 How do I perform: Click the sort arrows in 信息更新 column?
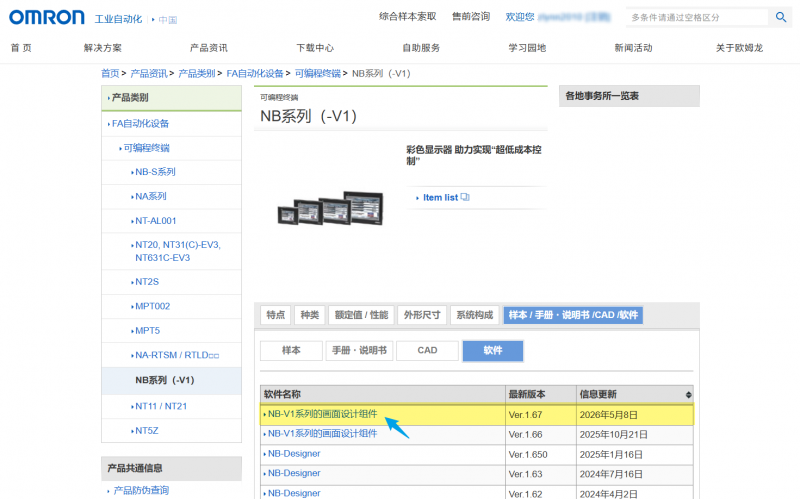coord(688,395)
